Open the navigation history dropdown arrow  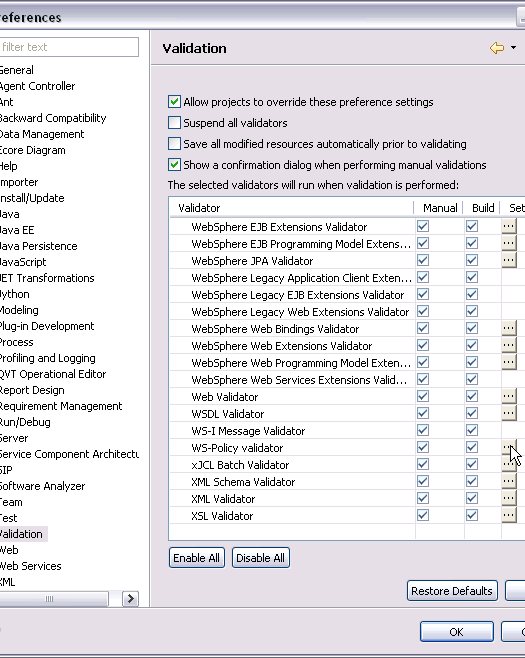click(x=513, y=48)
